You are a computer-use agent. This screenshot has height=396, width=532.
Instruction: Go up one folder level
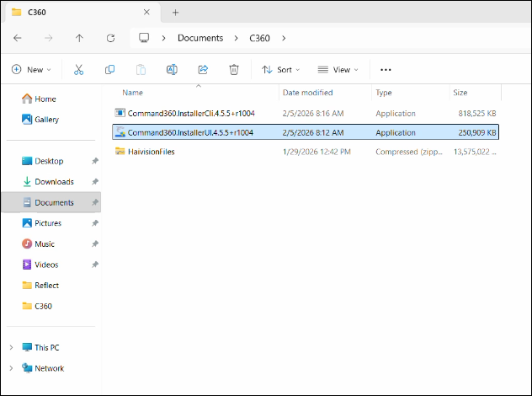point(79,38)
